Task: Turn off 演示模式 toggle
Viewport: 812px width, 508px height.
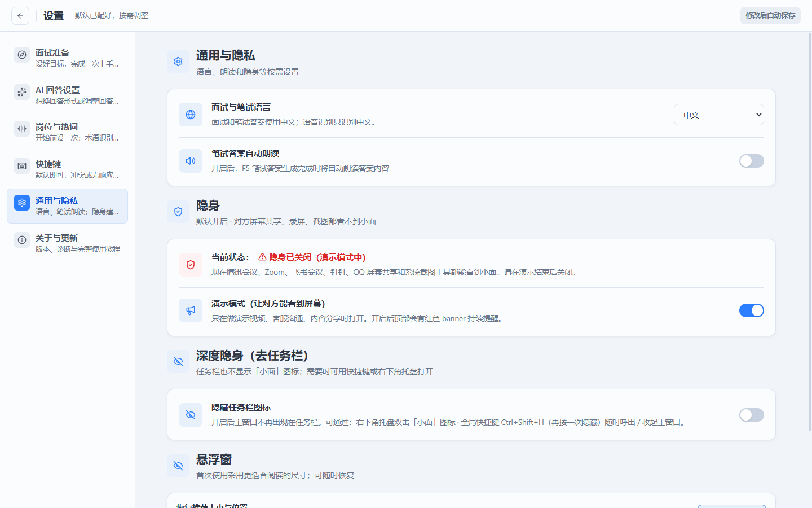Action: [752, 310]
